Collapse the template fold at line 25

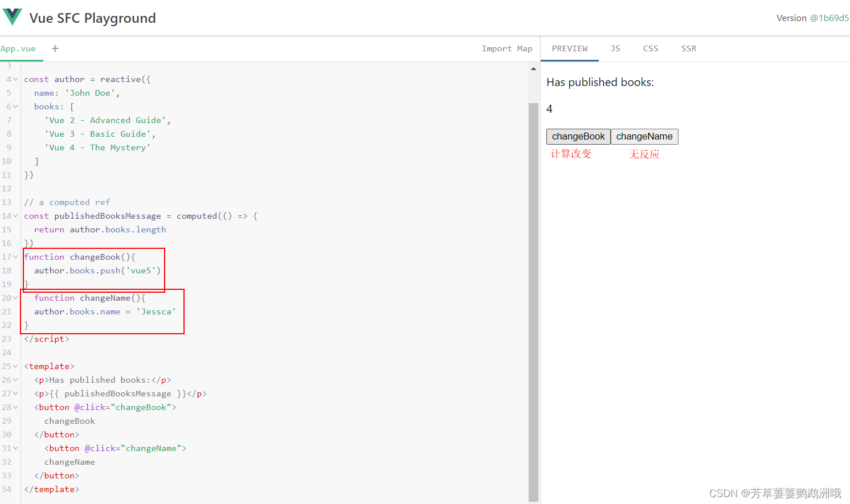(15, 366)
